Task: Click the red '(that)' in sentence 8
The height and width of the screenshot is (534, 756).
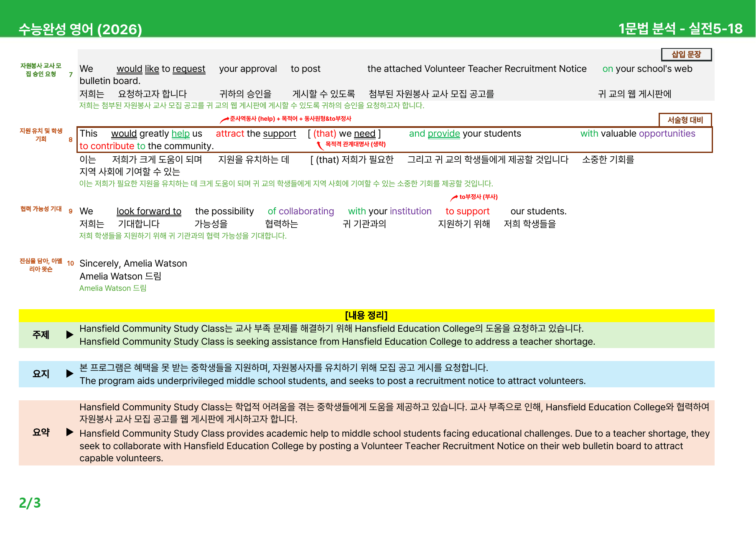Action: (325, 134)
